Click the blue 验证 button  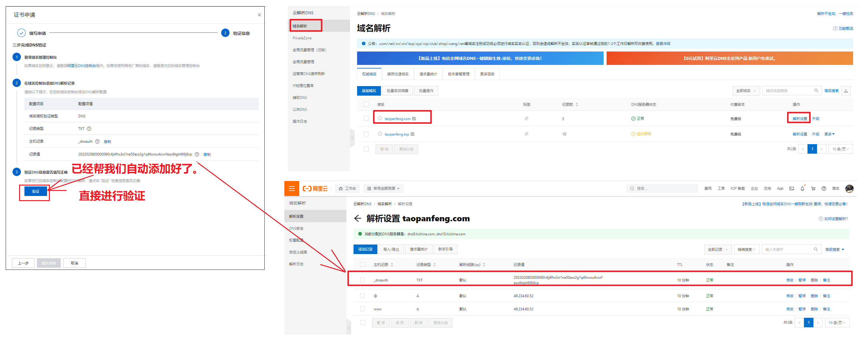(36, 191)
